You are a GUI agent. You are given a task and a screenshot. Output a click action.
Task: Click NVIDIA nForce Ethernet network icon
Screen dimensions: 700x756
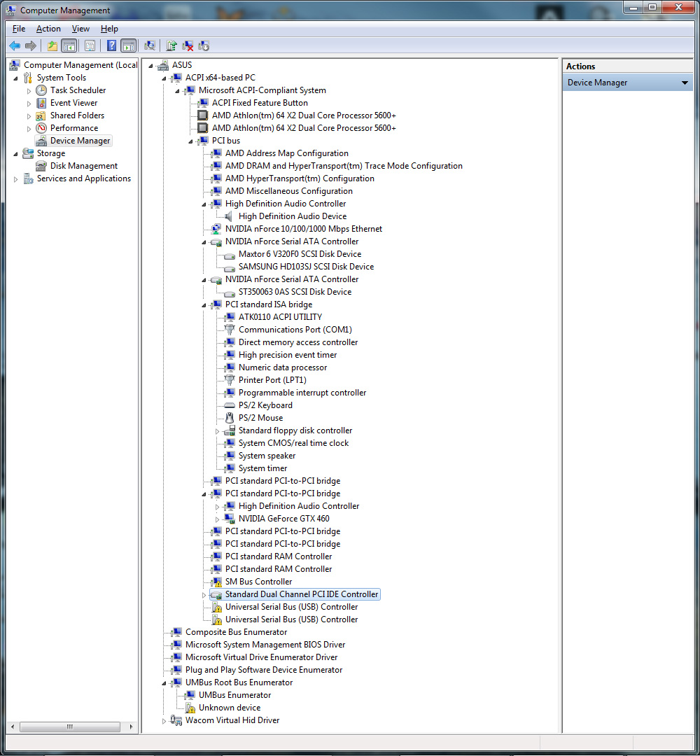(216, 228)
